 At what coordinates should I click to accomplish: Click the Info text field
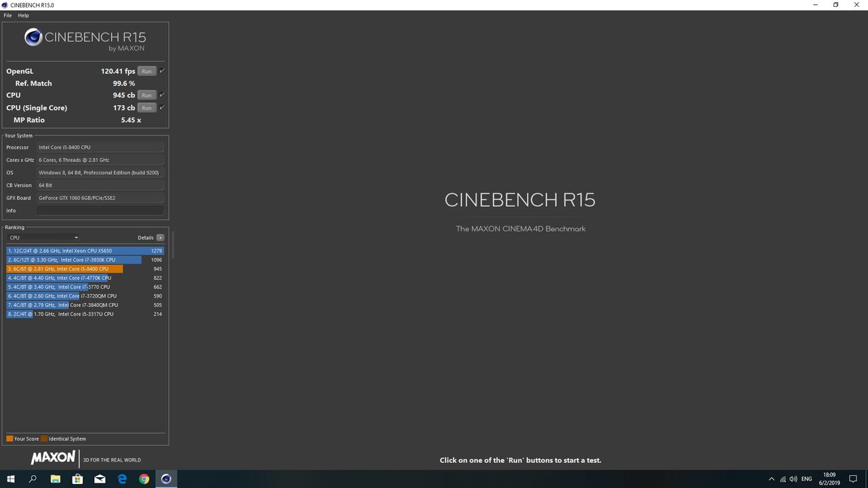[x=100, y=211]
